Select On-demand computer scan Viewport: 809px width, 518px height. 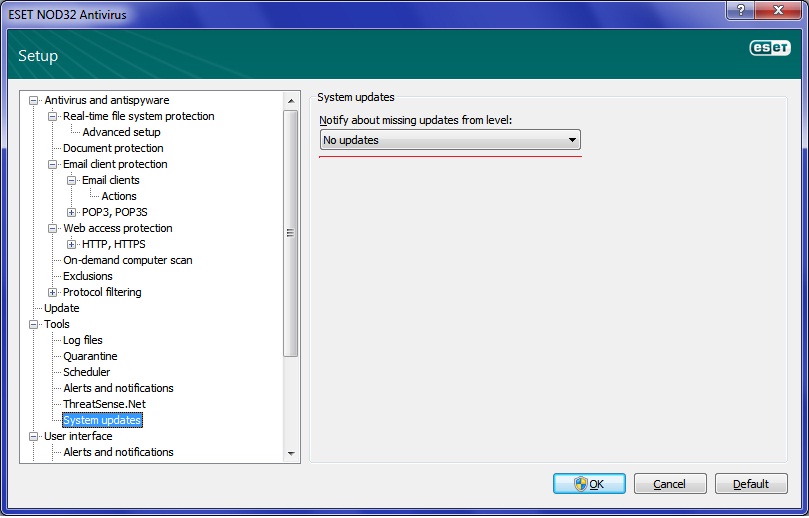click(x=127, y=260)
